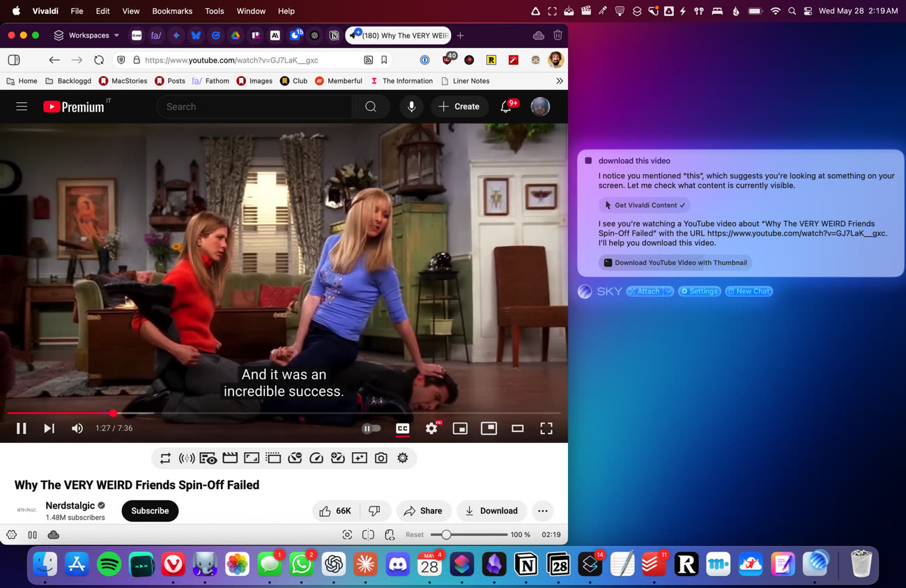
Task: Capture page icon in Vivaldi status bar
Action: point(347,534)
